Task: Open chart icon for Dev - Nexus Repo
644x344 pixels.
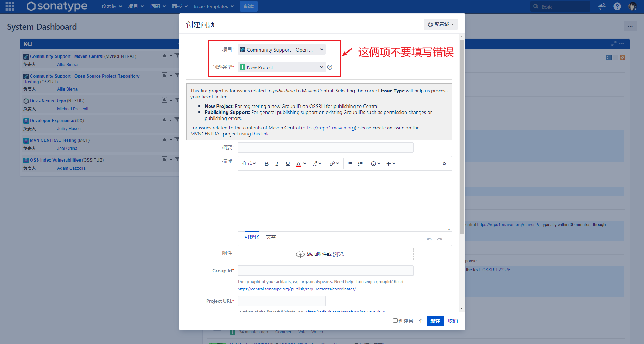Action: 165,100
